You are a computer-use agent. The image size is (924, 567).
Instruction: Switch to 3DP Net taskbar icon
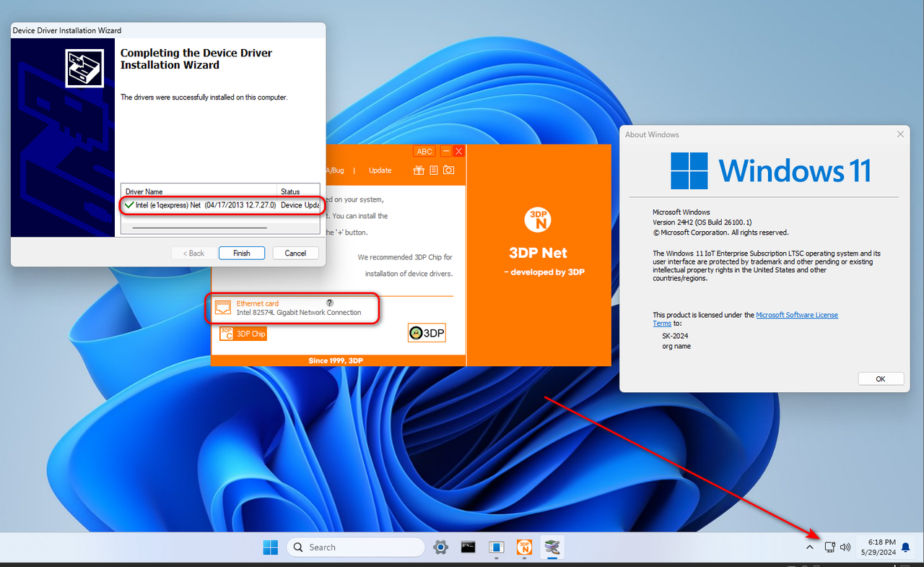pyautogui.click(x=524, y=547)
